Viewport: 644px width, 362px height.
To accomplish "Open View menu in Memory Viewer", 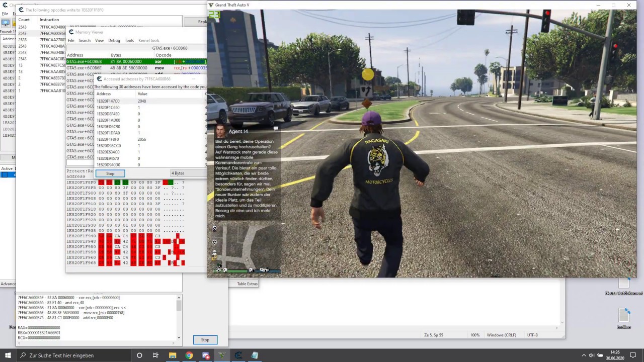I will pyautogui.click(x=99, y=40).
